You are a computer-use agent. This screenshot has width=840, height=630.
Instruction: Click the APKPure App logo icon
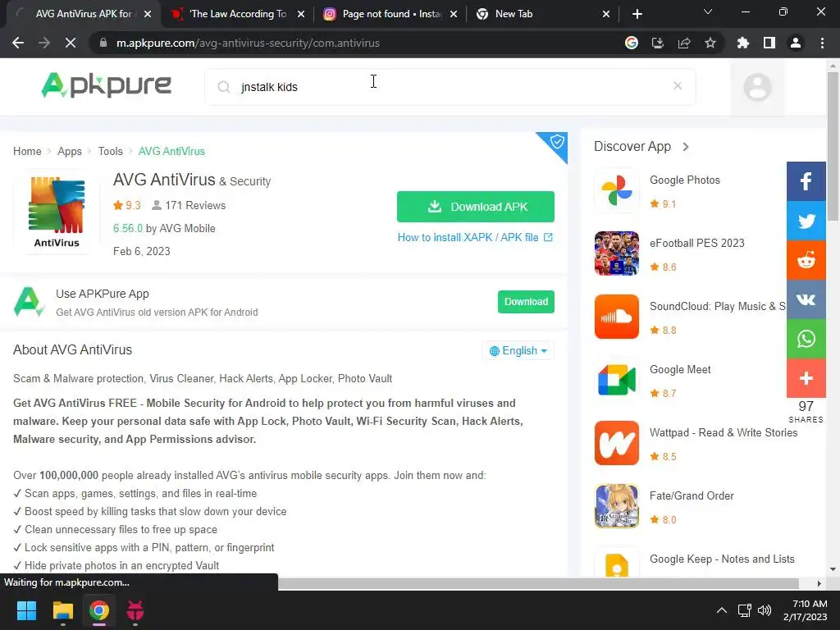point(29,302)
